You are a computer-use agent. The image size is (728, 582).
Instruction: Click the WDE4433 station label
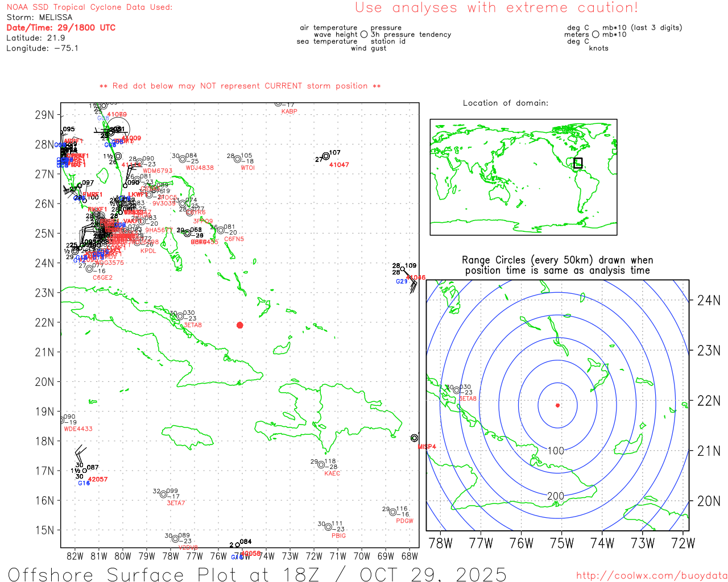tap(78, 429)
